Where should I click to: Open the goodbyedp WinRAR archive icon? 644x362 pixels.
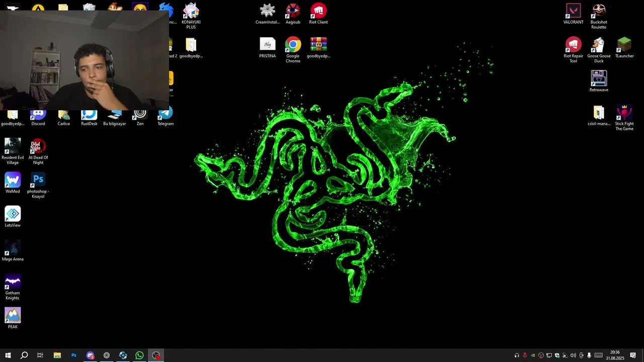pos(318,47)
